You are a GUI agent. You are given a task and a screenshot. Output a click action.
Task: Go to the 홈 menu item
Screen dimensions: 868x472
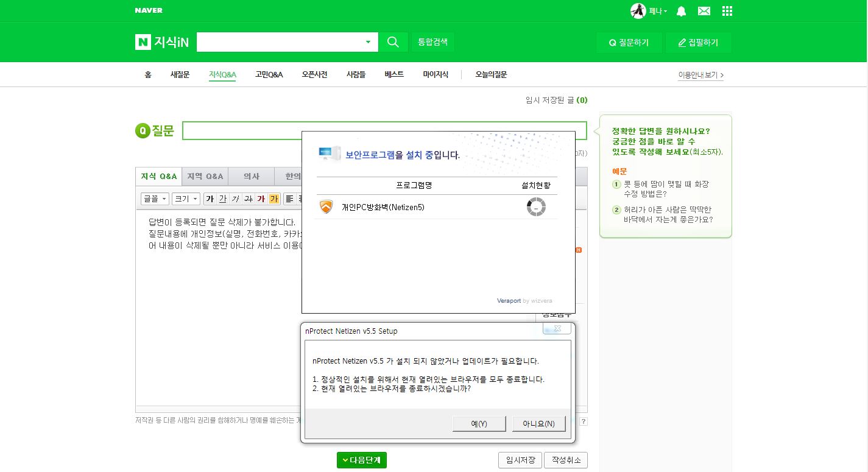point(148,74)
